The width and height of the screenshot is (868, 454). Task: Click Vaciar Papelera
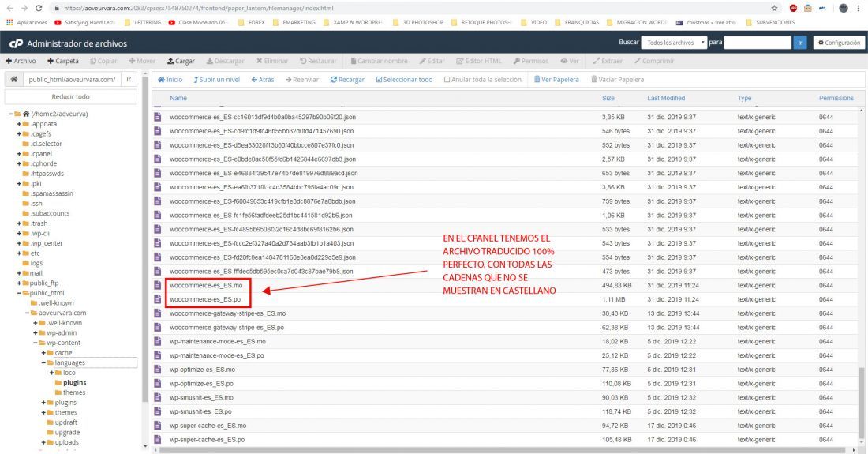click(617, 80)
